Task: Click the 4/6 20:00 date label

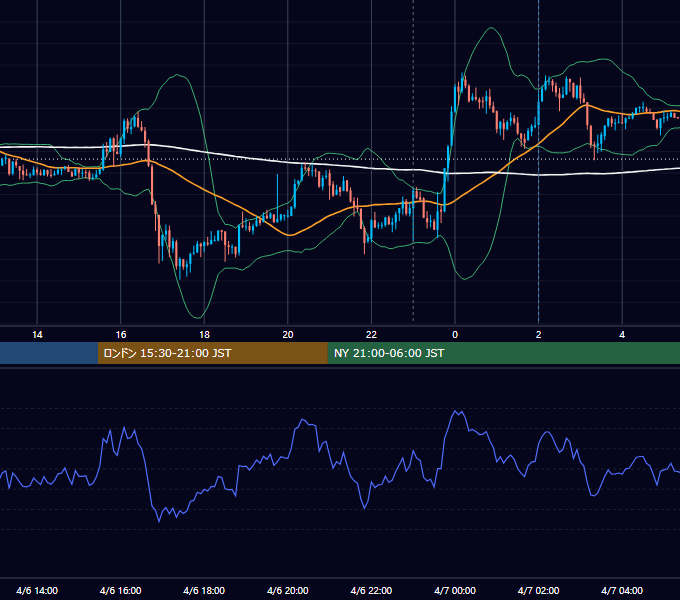Action: pyautogui.click(x=288, y=590)
